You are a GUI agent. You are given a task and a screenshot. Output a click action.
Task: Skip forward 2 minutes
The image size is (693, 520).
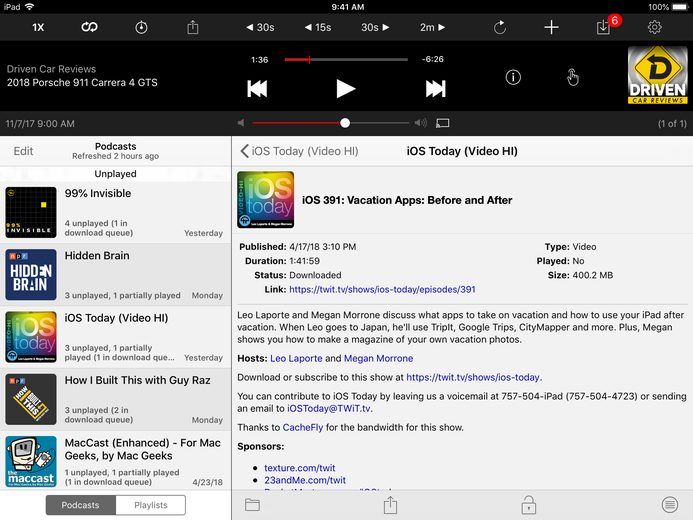[432, 27]
